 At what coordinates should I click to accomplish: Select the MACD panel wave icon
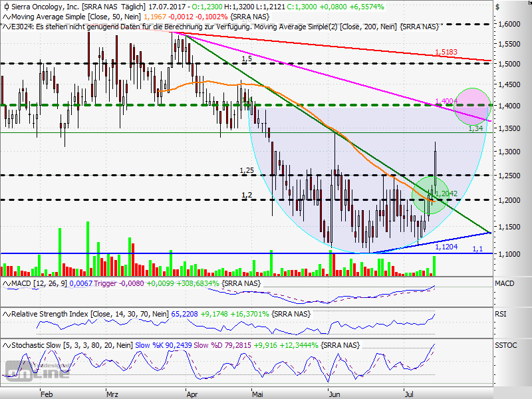6,283
